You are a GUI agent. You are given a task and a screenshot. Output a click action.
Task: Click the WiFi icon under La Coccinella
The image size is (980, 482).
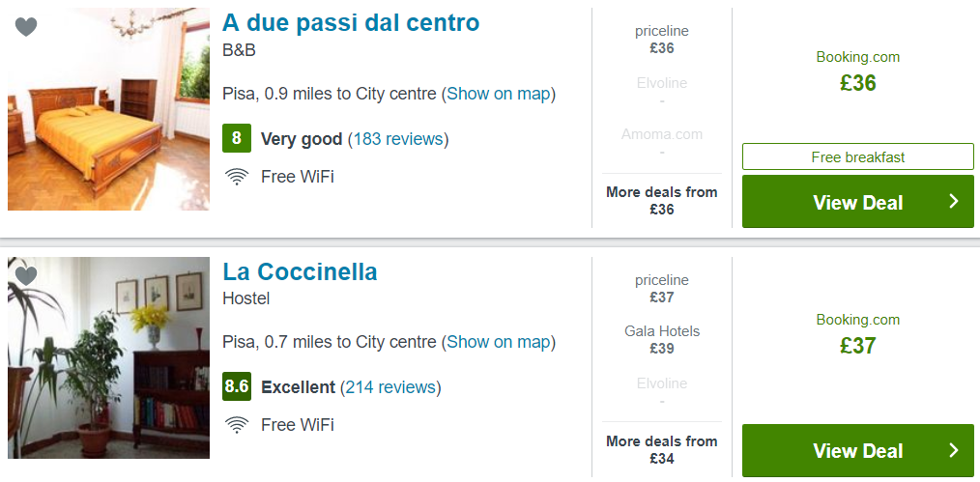tap(236, 426)
